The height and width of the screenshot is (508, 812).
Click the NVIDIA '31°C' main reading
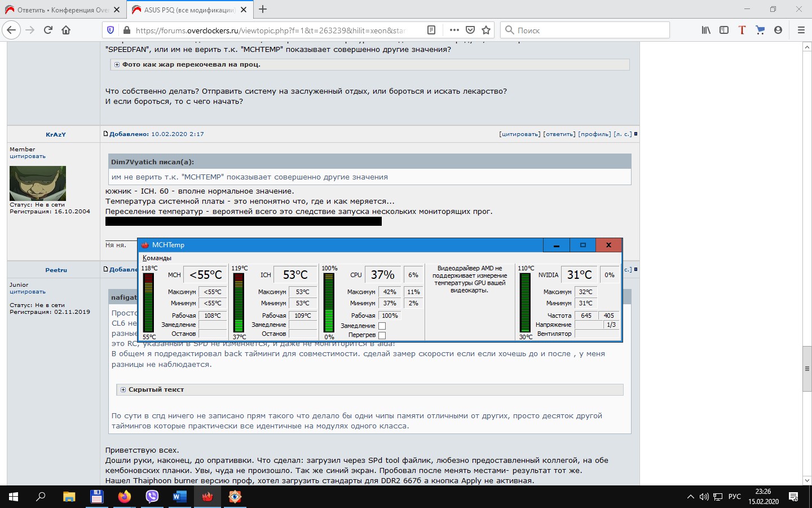(x=580, y=275)
